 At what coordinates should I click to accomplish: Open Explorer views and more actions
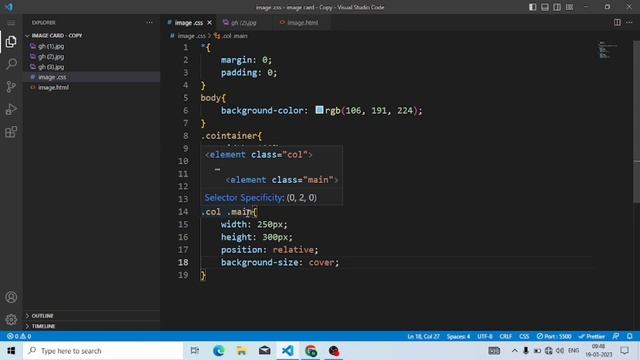149,22
